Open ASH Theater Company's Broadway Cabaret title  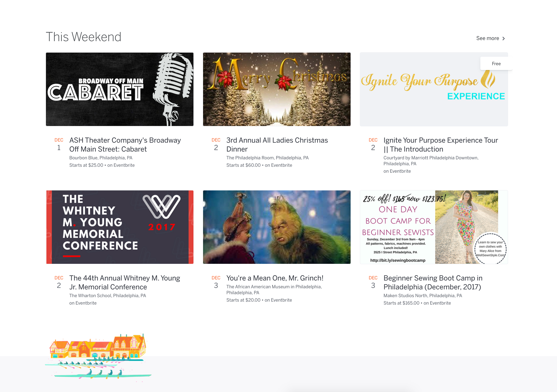tap(125, 145)
